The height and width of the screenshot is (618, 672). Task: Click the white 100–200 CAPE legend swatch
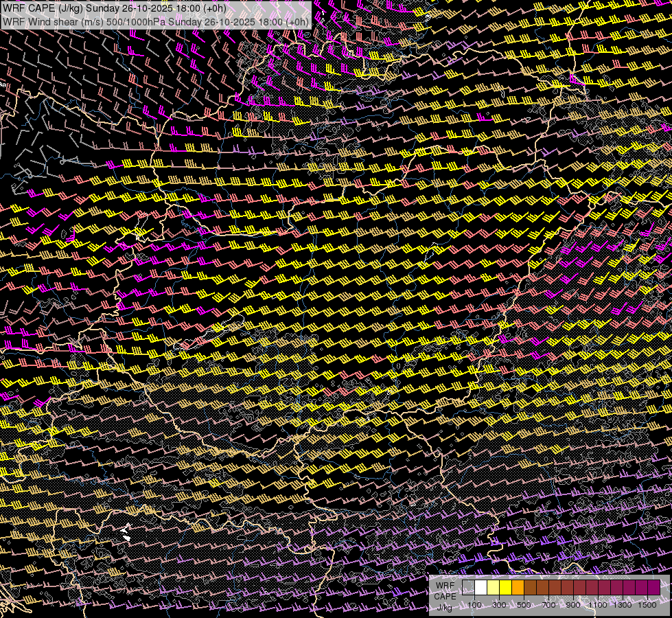481,588
